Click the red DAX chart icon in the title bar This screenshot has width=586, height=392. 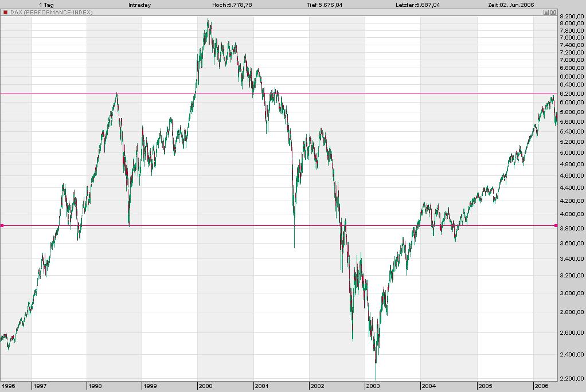[6, 12]
